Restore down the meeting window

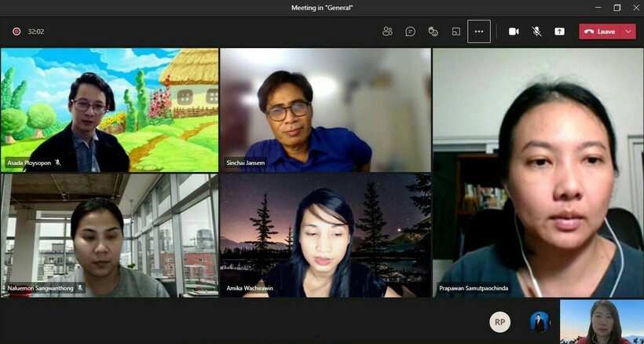(617, 8)
